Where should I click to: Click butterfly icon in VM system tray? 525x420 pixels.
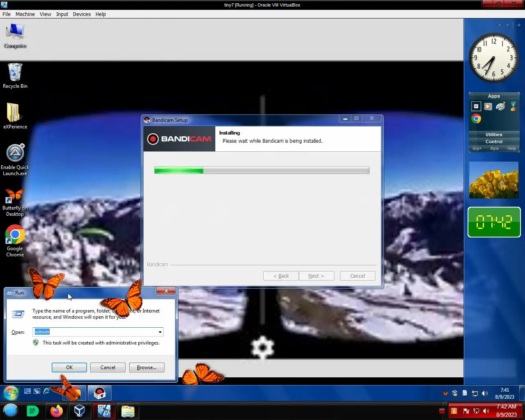click(x=445, y=393)
